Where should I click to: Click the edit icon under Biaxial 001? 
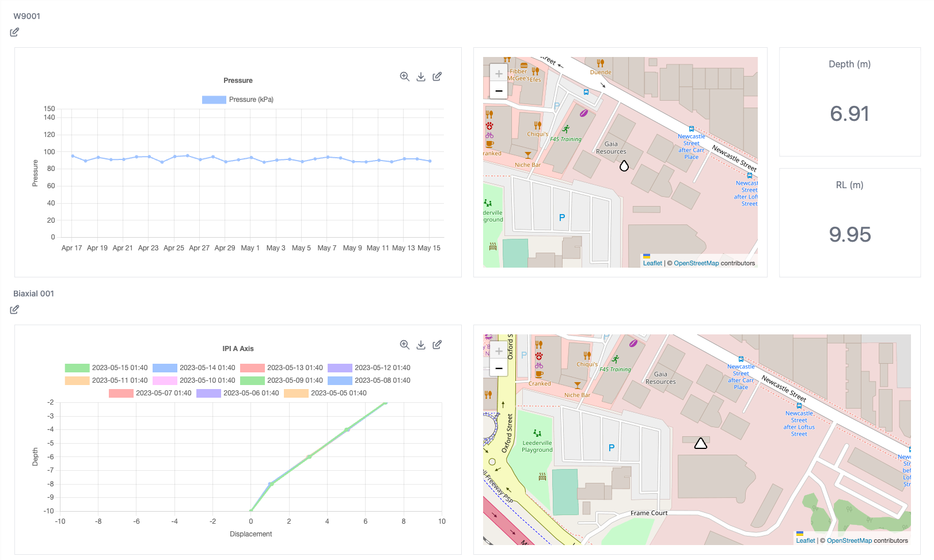(x=14, y=310)
